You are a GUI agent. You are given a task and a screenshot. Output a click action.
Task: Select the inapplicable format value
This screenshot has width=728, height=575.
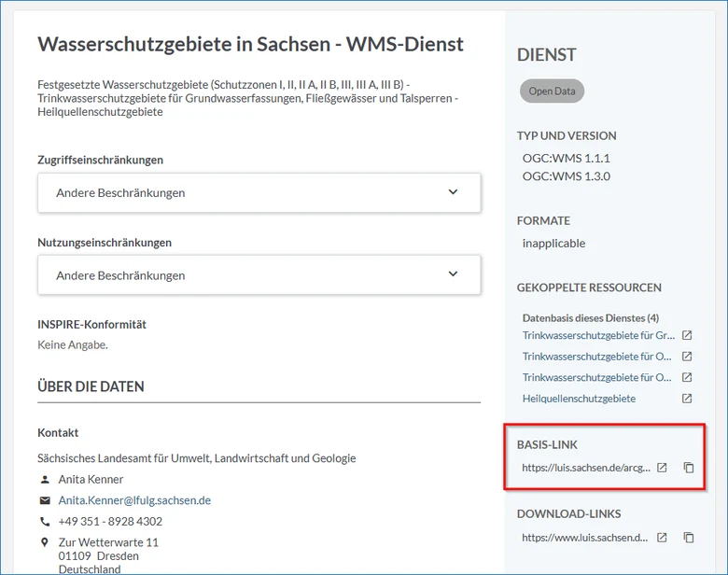pos(553,244)
